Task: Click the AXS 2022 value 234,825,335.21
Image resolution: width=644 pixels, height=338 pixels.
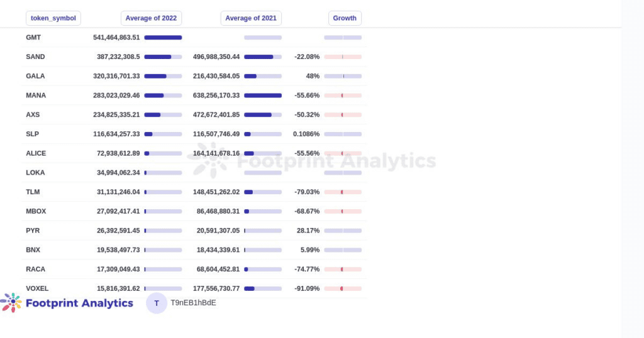Action: [x=116, y=114]
